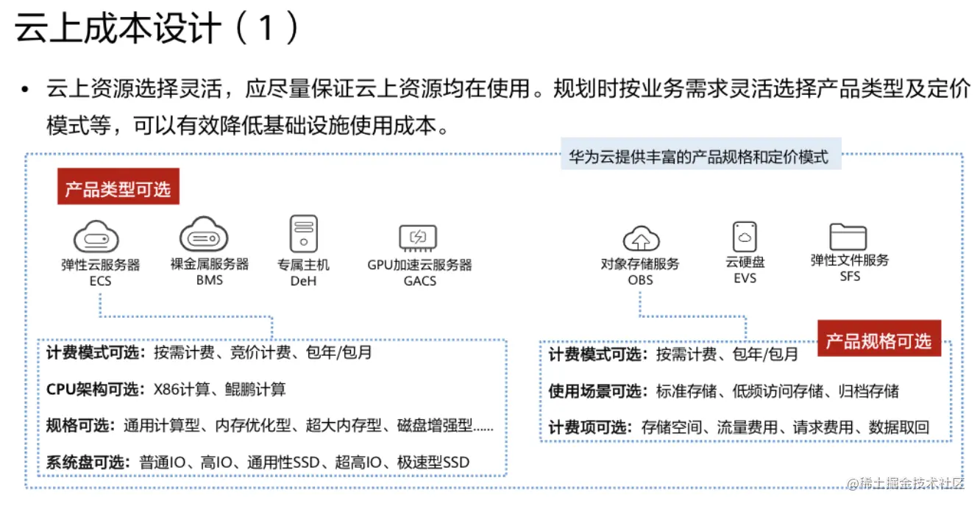Screen dimensions: 980x506
Task: Click the text 云硬盘 EVS
Action: pyautogui.click(x=745, y=270)
